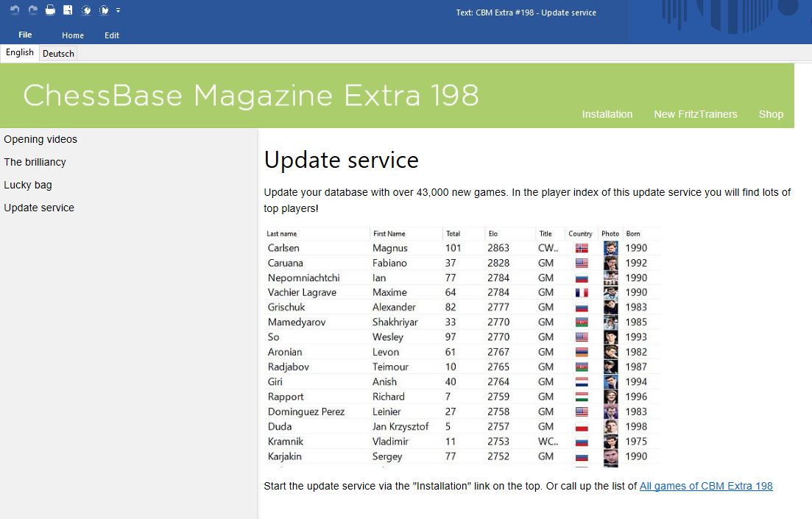The image size is (812, 519).
Task: Open New FritzTrainers link
Action: coord(696,114)
